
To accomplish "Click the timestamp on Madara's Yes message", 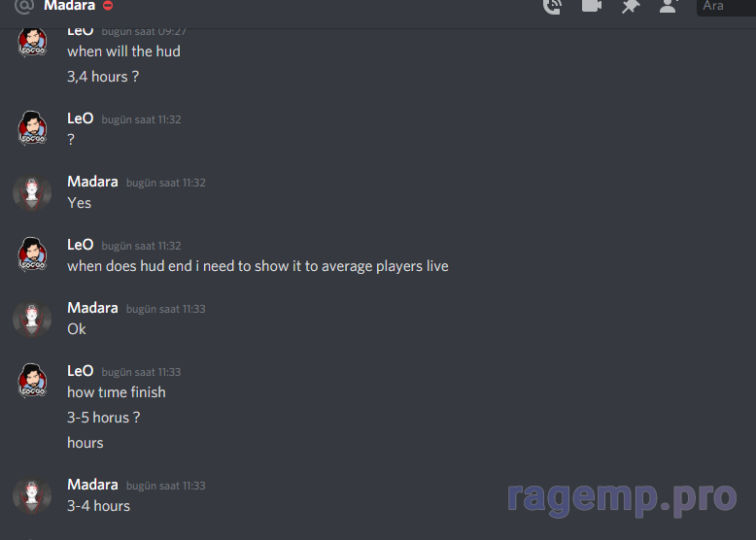I will [x=166, y=183].
